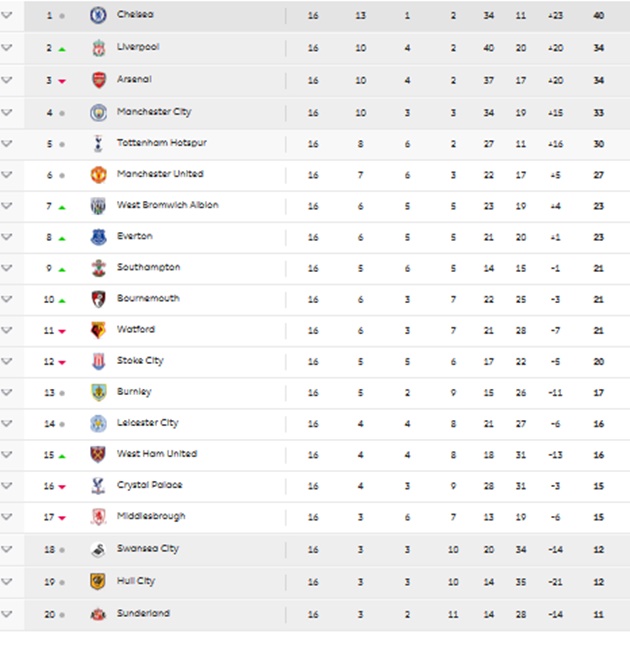Open the Stoke City team link
Viewport: 630px width, 645px height.
[x=140, y=361]
